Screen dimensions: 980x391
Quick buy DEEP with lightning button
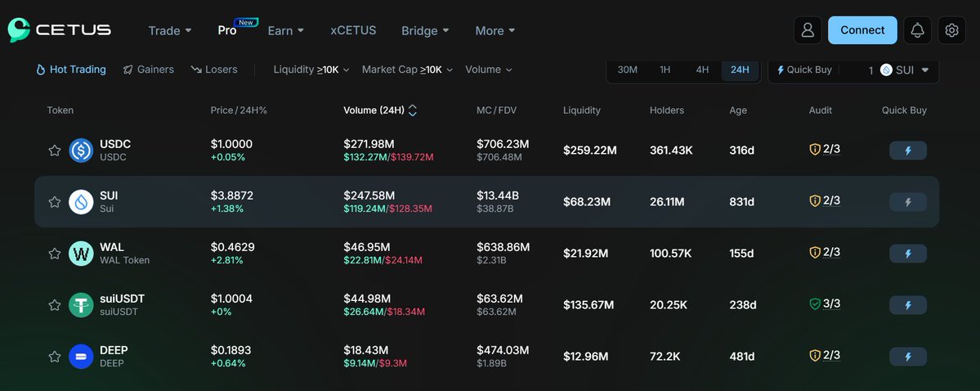point(907,357)
